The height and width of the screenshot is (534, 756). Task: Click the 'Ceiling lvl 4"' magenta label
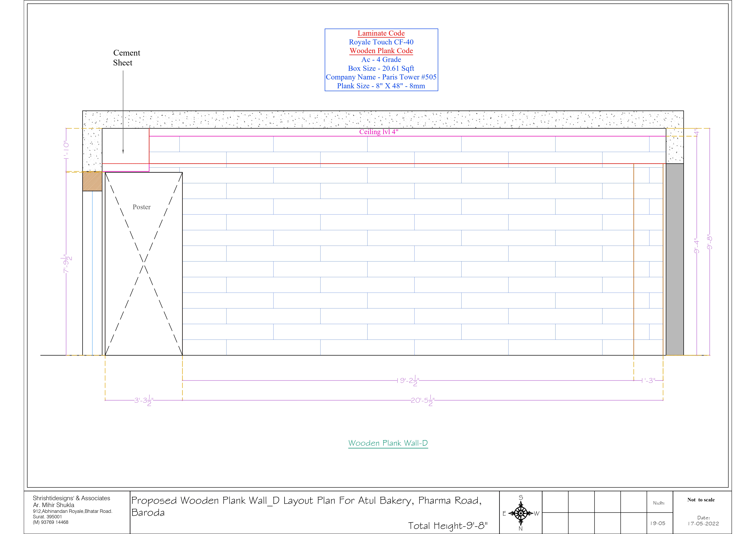(379, 132)
